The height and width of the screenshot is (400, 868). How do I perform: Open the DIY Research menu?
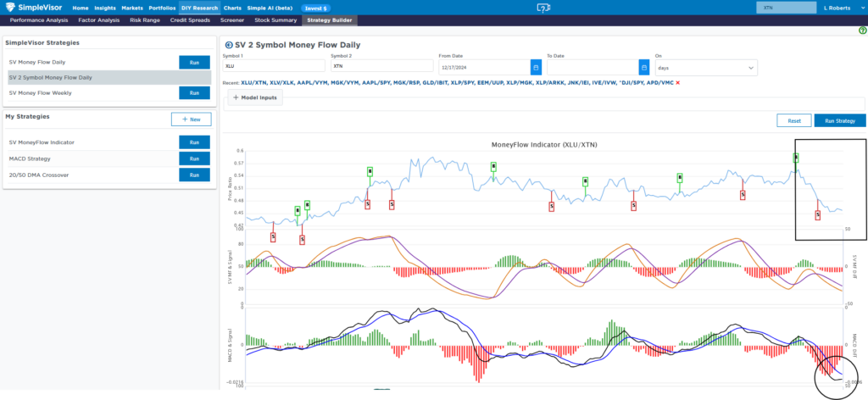[x=199, y=8]
